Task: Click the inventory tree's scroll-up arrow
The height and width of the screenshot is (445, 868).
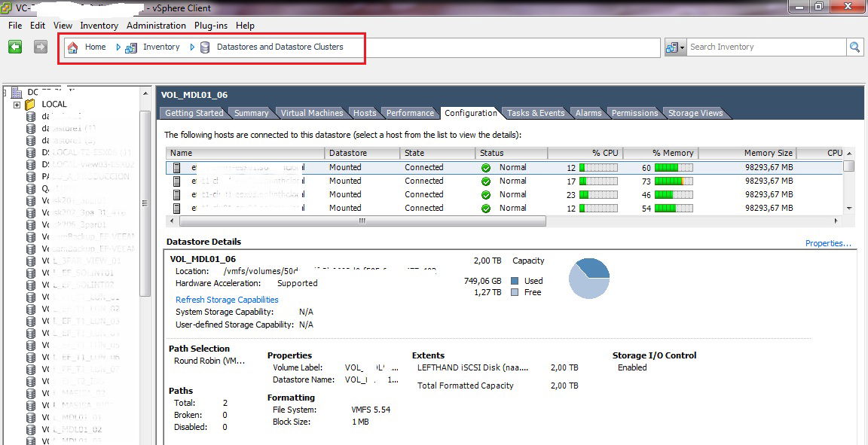Action: click(145, 93)
